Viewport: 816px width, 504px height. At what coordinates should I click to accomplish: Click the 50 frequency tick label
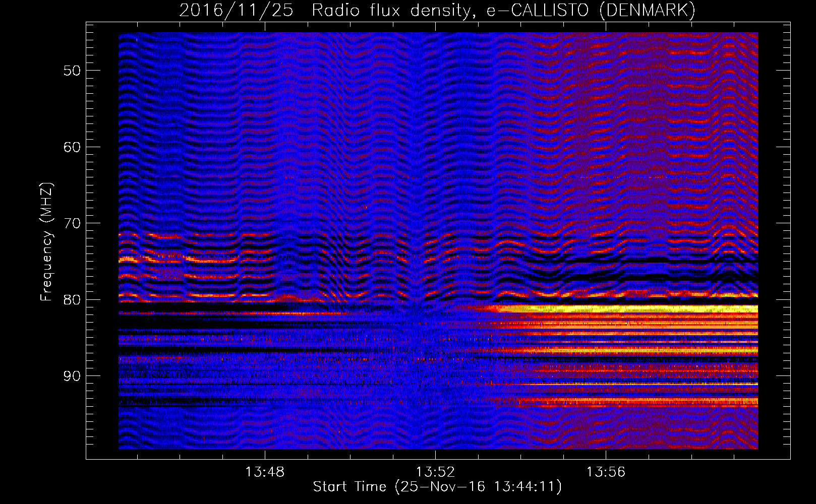(72, 71)
